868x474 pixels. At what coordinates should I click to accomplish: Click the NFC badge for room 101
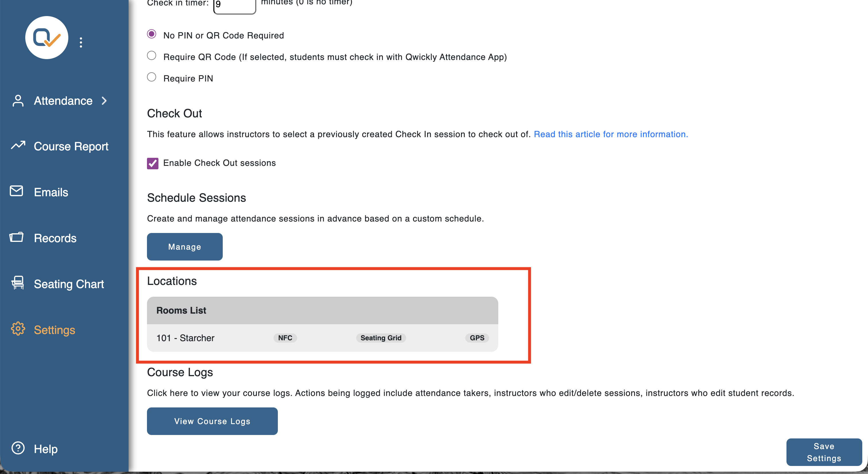tap(285, 338)
